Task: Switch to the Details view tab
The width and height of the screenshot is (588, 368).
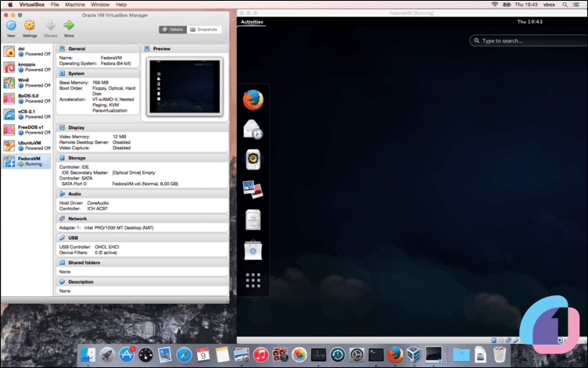Action: click(x=173, y=30)
